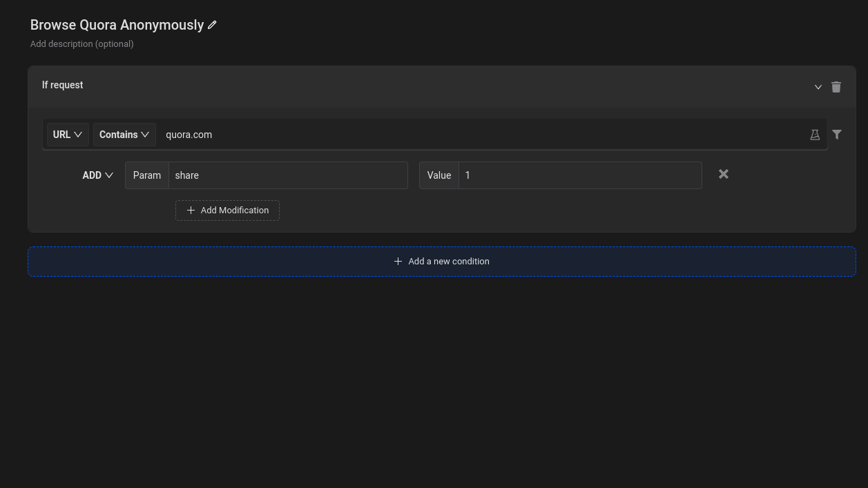Click the Add Modification button
Viewport: 868px width, 488px height.
[x=227, y=211]
